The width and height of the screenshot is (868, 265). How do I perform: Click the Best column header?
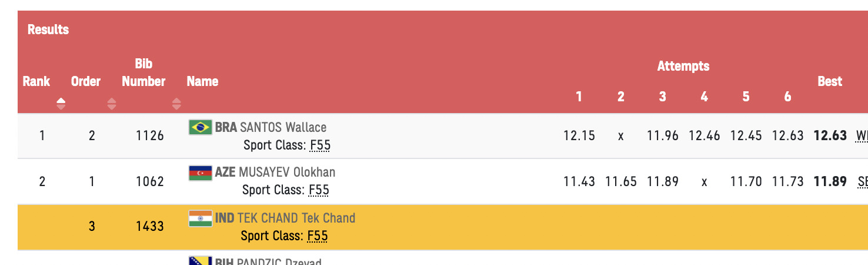click(830, 81)
